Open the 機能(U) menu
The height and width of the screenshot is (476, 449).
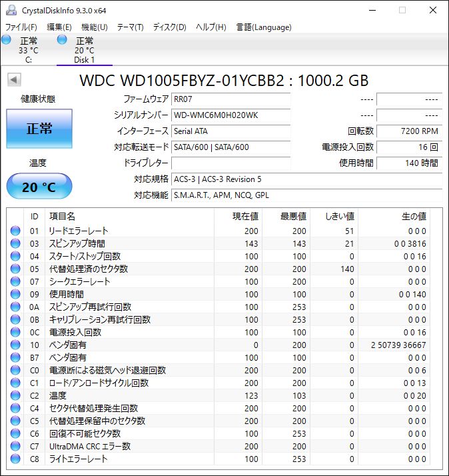pyautogui.click(x=95, y=27)
